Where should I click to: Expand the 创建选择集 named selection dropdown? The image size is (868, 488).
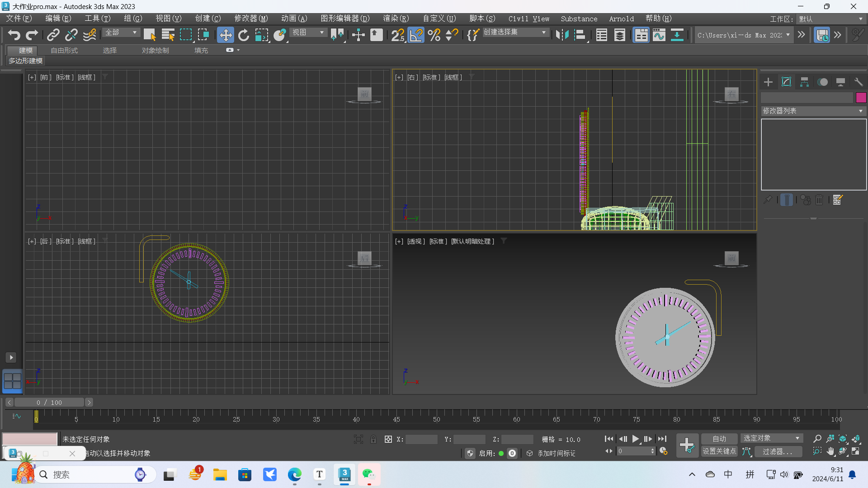click(515, 33)
